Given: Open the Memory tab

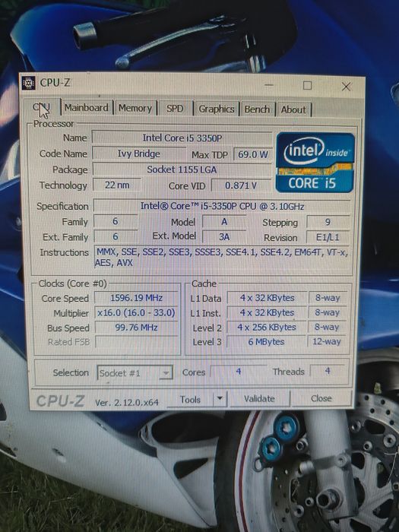Looking at the screenshot, I should pos(135,108).
